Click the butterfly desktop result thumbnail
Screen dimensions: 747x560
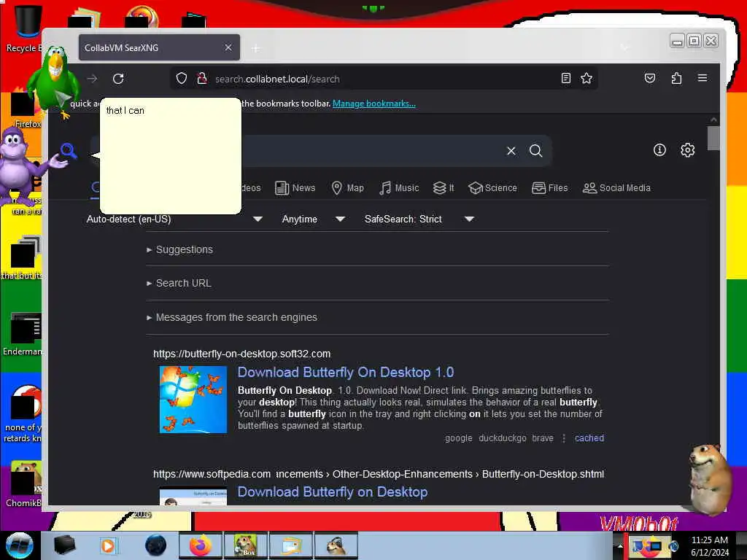[193, 400]
